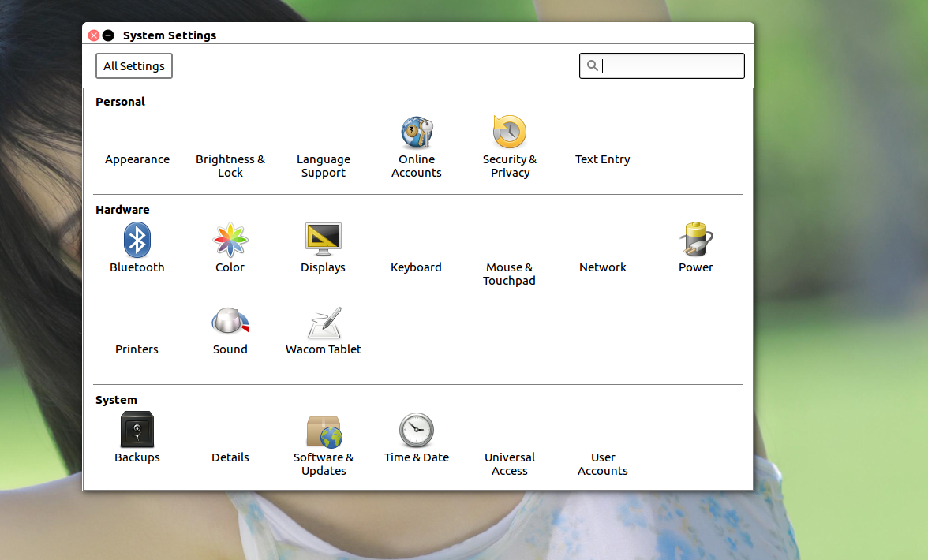
Task: Open Online Accounts settings
Action: [417, 133]
